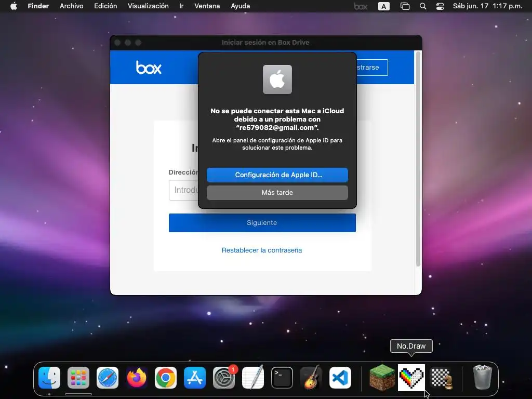Open the App Store dock icon

click(195, 378)
